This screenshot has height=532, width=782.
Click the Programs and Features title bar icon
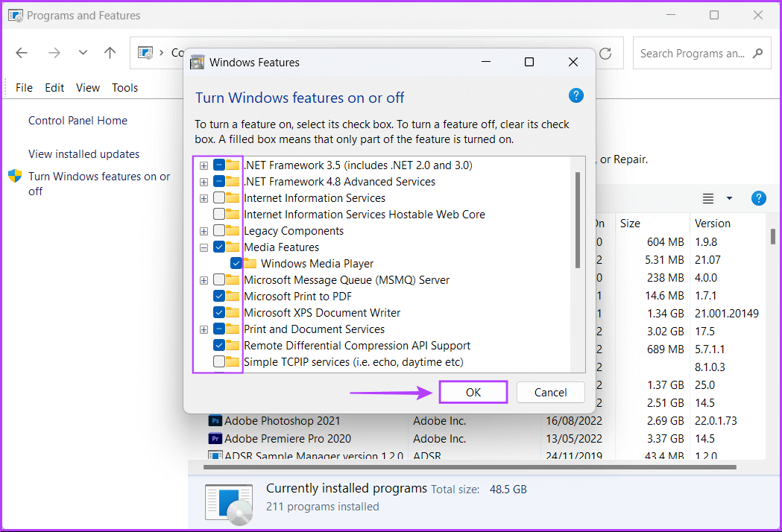(16, 16)
